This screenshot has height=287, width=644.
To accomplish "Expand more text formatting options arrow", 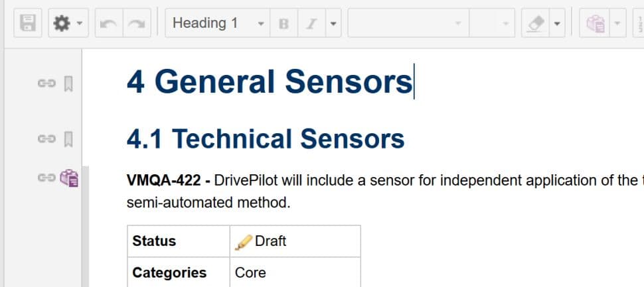I will [333, 24].
